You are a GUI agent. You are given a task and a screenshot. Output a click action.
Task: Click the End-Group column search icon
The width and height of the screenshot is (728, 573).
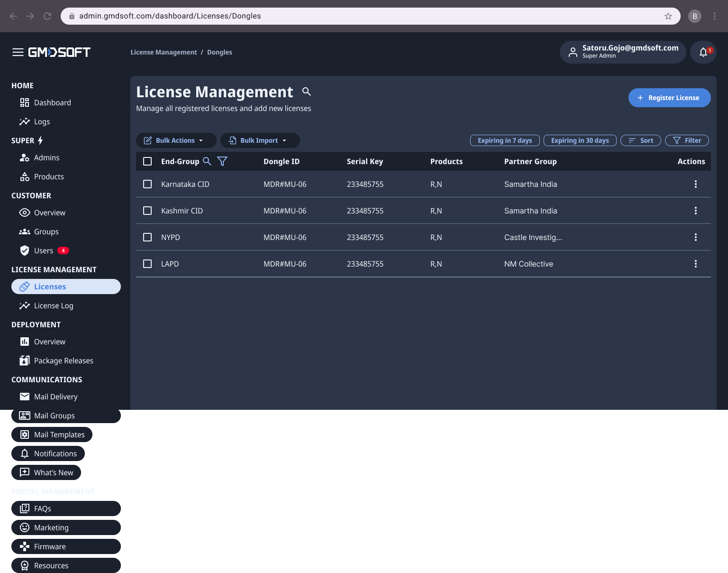(x=207, y=161)
